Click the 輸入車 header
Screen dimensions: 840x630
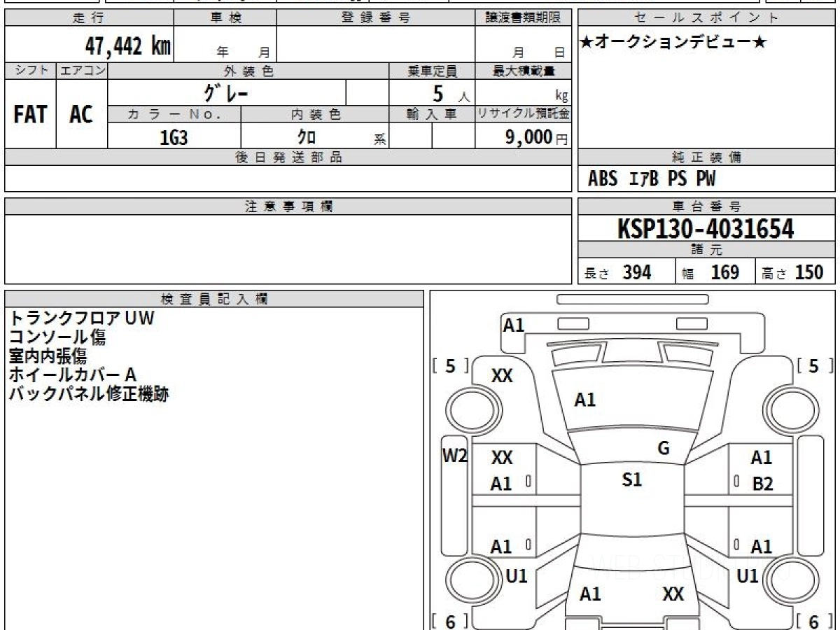(432, 114)
